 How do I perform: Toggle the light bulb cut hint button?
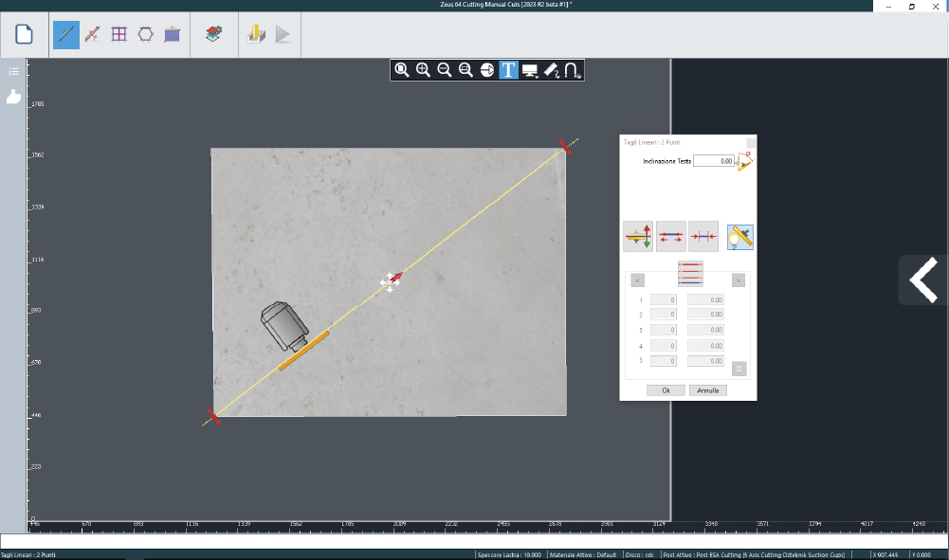[x=739, y=237]
